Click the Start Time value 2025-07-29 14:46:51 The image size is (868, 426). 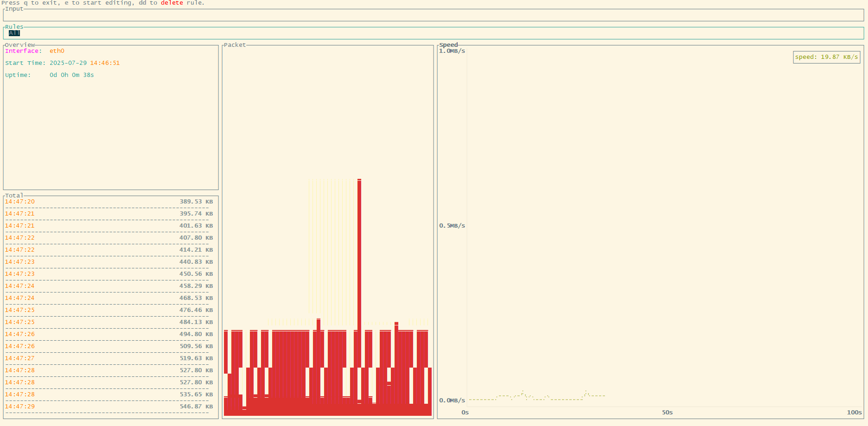pyautogui.click(x=84, y=63)
